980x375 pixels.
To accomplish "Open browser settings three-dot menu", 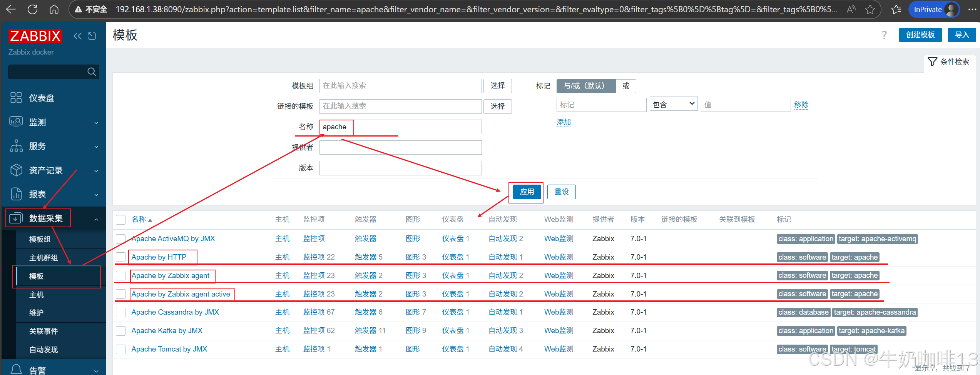I will tap(972, 9).
